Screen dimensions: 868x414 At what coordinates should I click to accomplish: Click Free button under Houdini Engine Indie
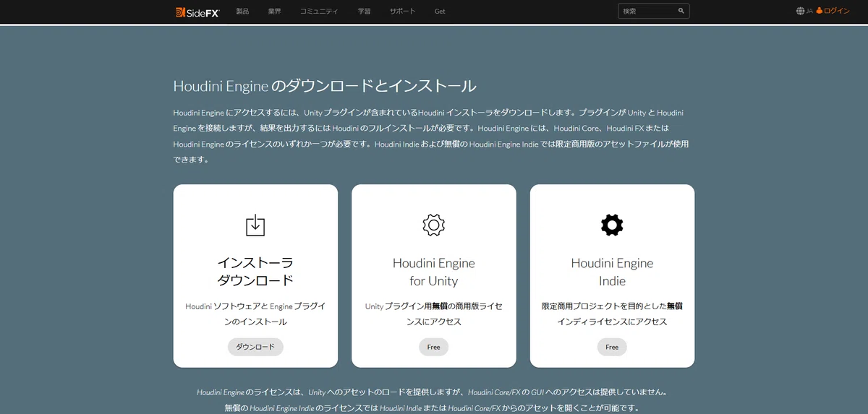(x=612, y=347)
